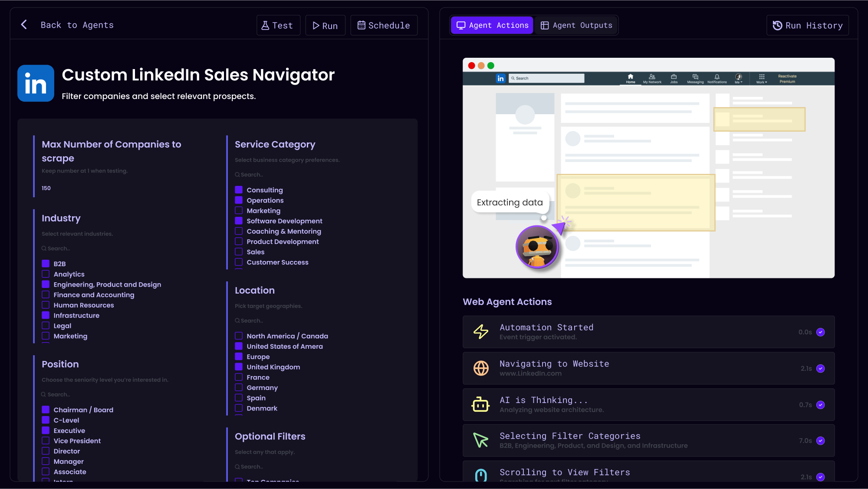Click the Schedule calendar icon

pyautogui.click(x=362, y=25)
